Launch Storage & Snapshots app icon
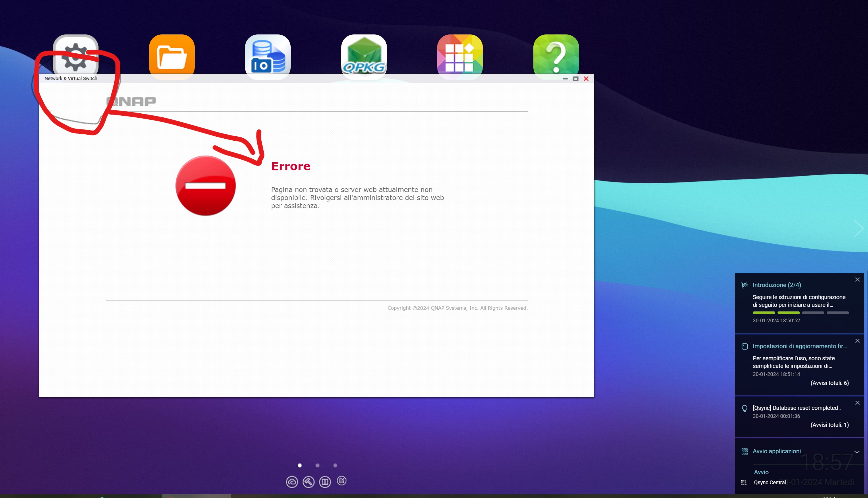Image resolution: width=868 pixels, height=498 pixels. click(268, 55)
